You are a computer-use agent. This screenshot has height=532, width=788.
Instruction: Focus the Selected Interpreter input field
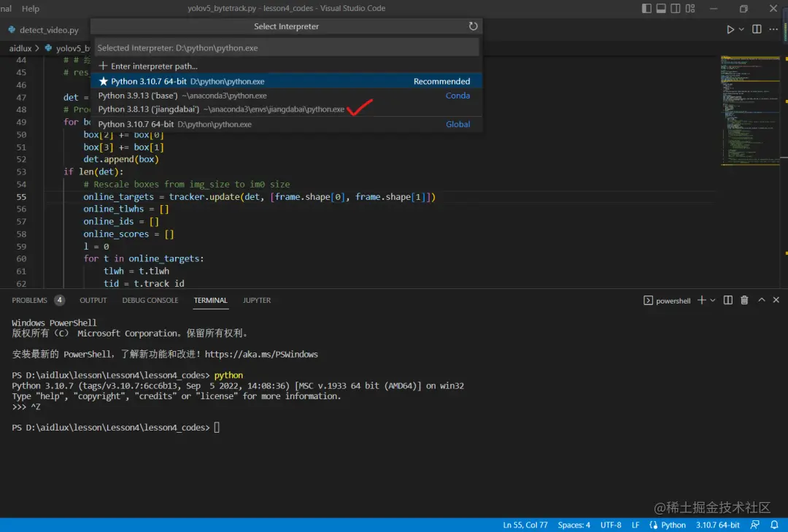click(x=287, y=47)
